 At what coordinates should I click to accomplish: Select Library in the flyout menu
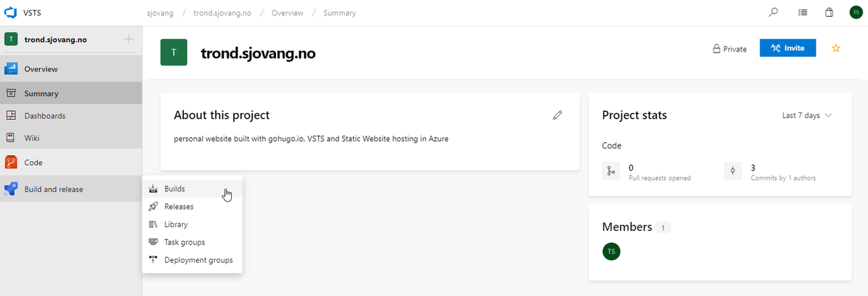tap(193, 224)
